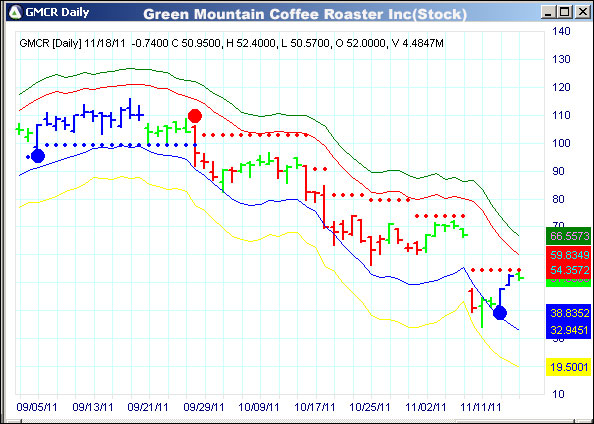
Task: Click the 10/25/11 date axis label
Action: point(370,407)
